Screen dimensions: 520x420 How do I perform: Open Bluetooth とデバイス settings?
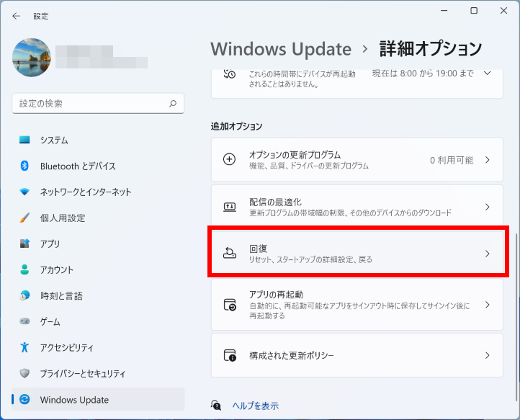98,166
